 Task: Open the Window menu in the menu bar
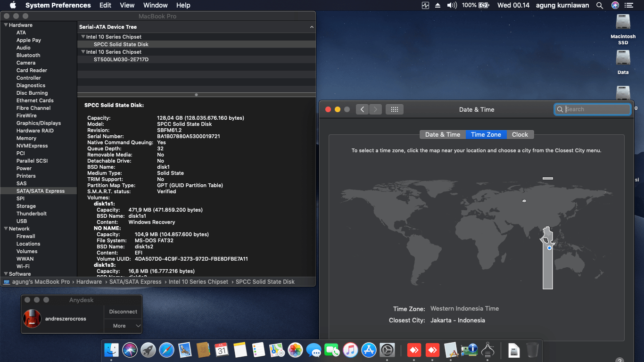(155, 5)
